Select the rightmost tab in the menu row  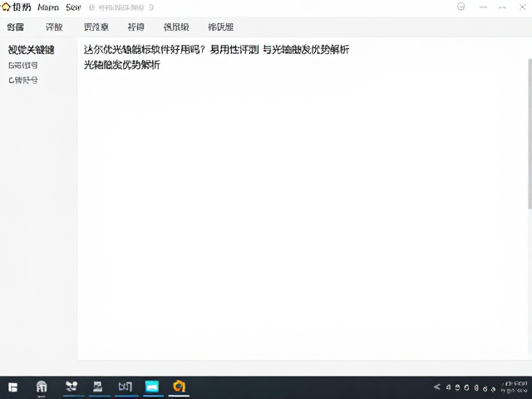(x=220, y=27)
